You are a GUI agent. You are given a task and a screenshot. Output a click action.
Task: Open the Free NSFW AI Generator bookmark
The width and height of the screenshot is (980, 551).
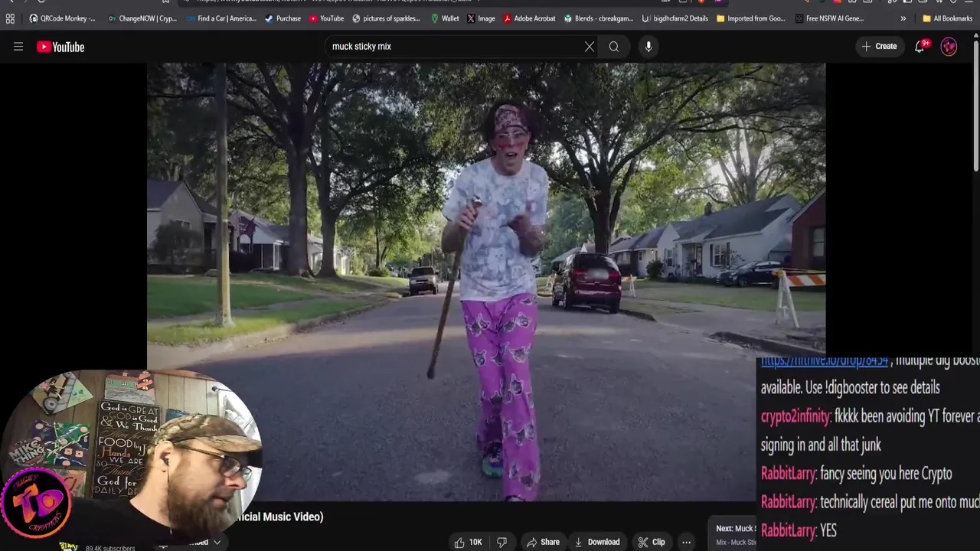pyautogui.click(x=830, y=18)
